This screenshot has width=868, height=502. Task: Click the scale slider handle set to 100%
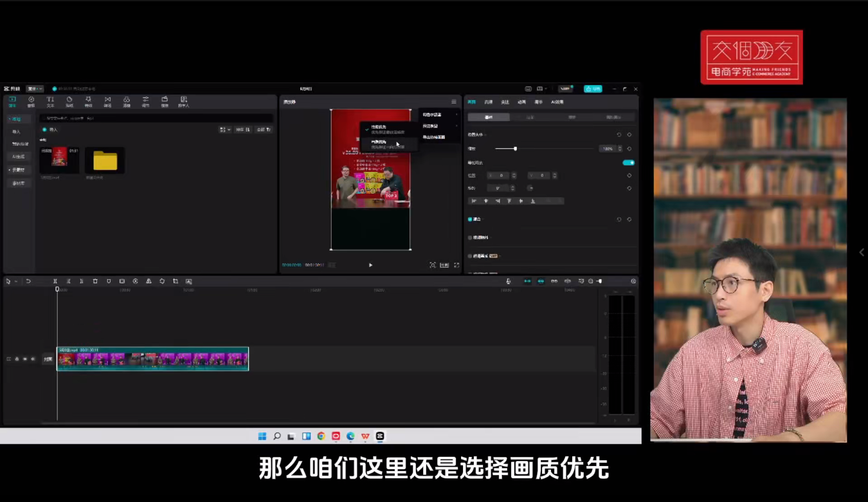pyautogui.click(x=516, y=149)
